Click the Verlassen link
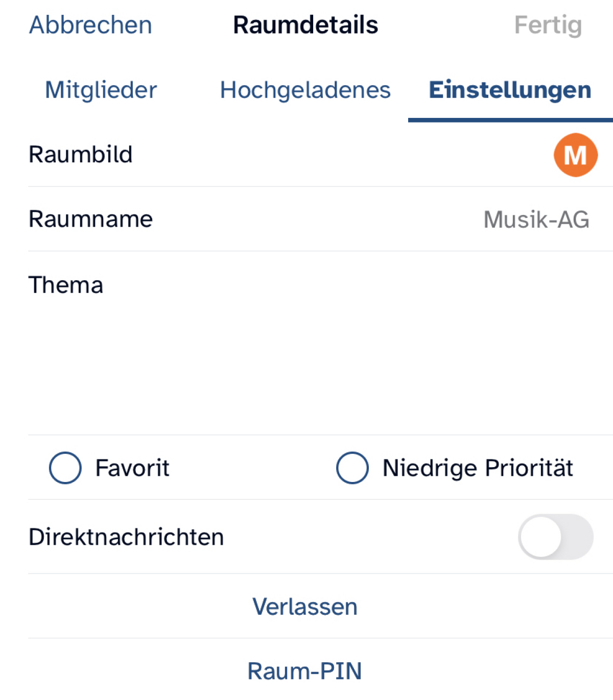The width and height of the screenshot is (613, 700). pyautogui.click(x=305, y=607)
